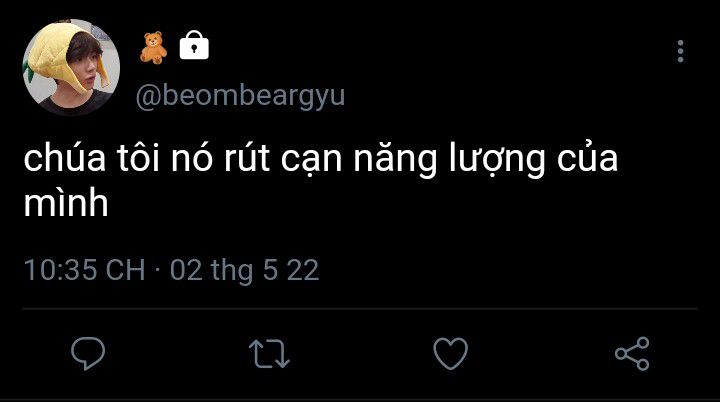Open the share icon options
This screenshot has height=402, width=720.
(x=632, y=353)
